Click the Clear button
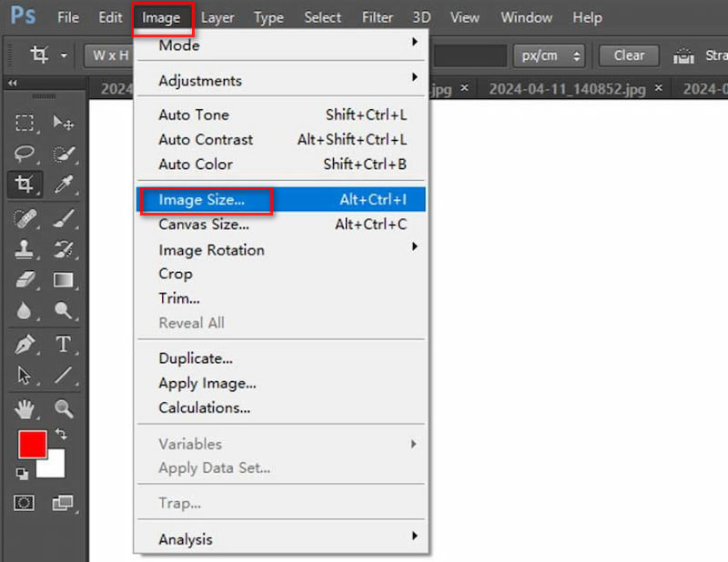Viewport: 728px width, 562px height. tap(629, 55)
